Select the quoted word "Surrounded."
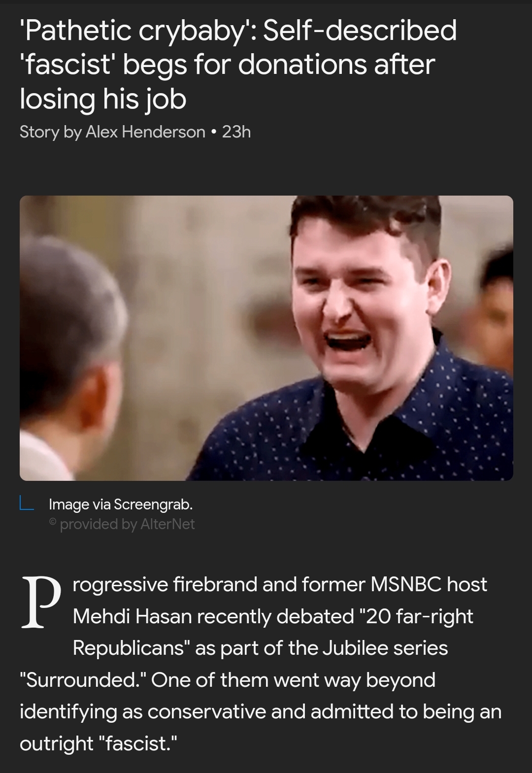The image size is (532, 773). pos(83,680)
